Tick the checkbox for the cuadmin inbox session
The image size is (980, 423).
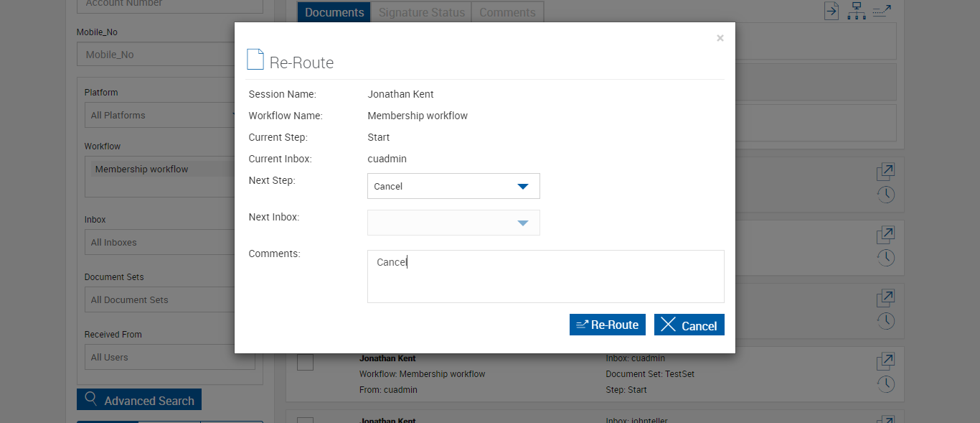[x=306, y=362]
